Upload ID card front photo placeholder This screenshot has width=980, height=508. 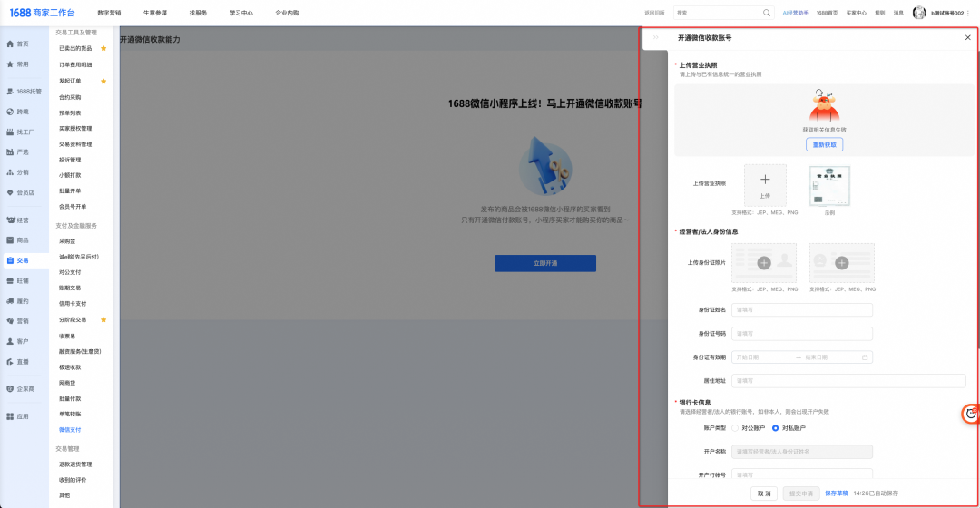click(x=764, y=263)
